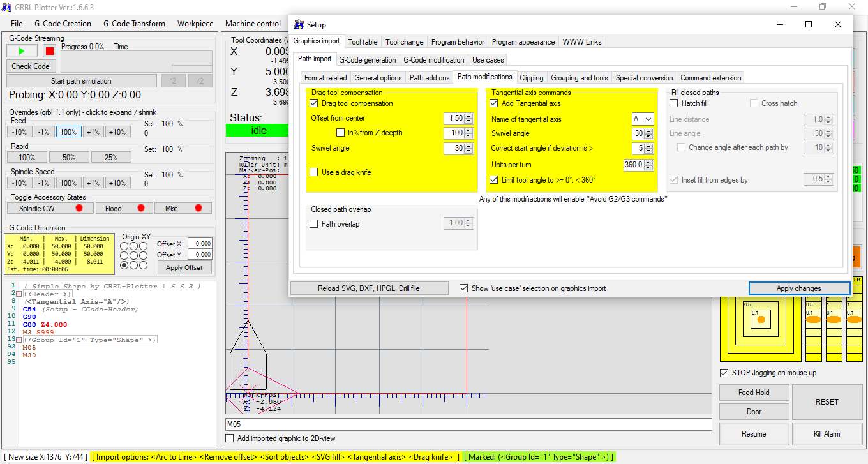Check the Use a drag knife option
Viewport: 868px width, 464px height.
[x=314, y=172]
